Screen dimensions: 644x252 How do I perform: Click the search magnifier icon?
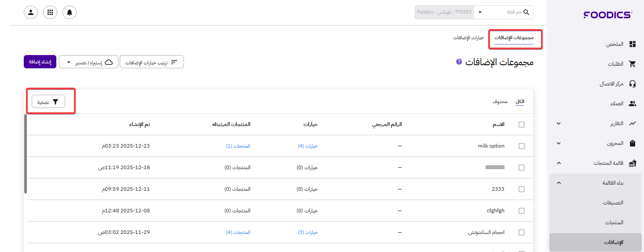pyautogui.click(x=526, y=12)
